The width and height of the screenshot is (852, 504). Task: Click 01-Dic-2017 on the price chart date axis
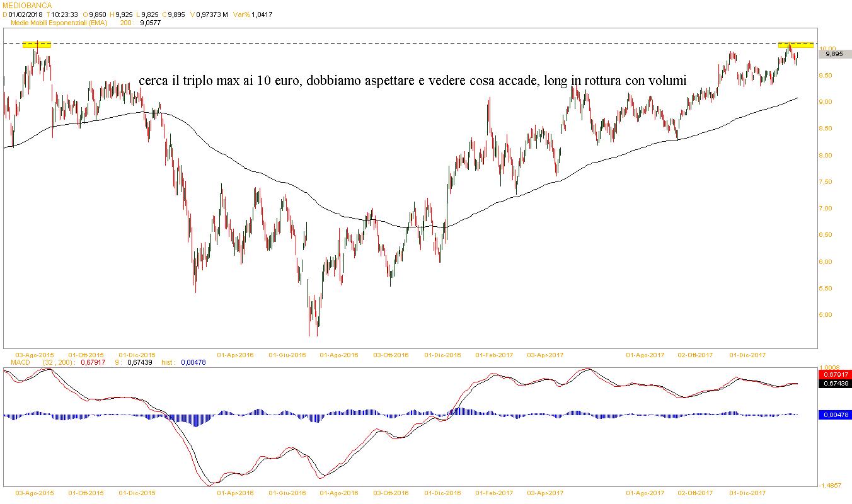coord(747,355)
